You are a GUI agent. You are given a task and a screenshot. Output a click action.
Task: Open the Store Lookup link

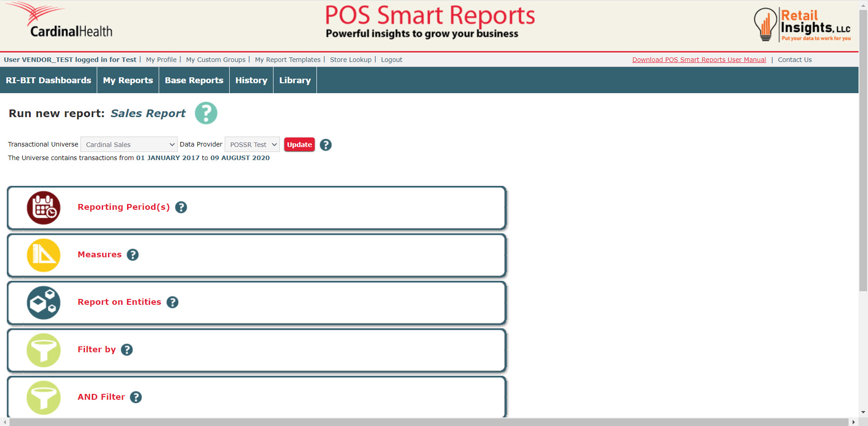[350, 60]
